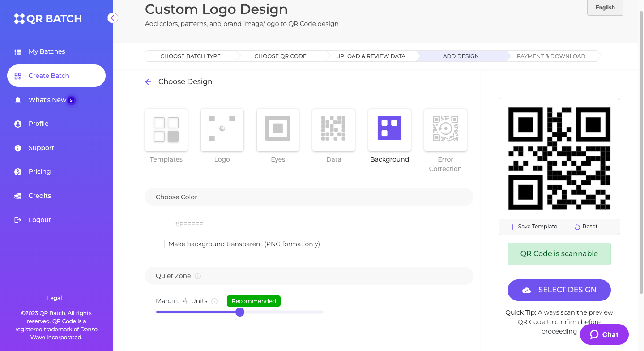Open the Legal link
Image resolution: width=644 pixels, height=351 pixels.
pyautogui.click(x=55, y=298)
